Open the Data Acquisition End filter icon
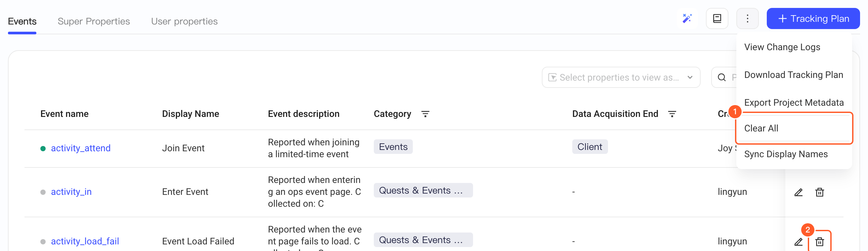Viewport: 868px width, 251px height. point(672,114)
